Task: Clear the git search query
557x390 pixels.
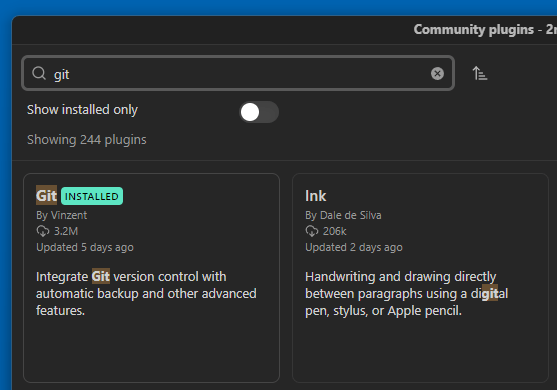Action: [x=437, y=74]
